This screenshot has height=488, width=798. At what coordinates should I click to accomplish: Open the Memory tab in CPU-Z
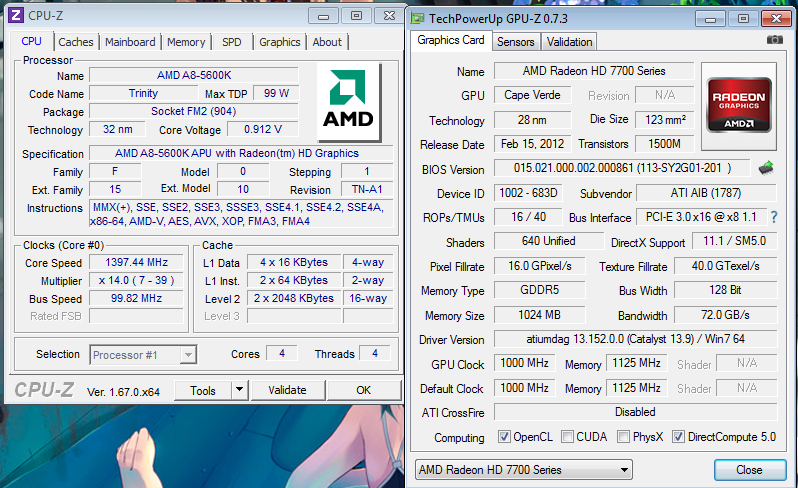click(186, 42)
